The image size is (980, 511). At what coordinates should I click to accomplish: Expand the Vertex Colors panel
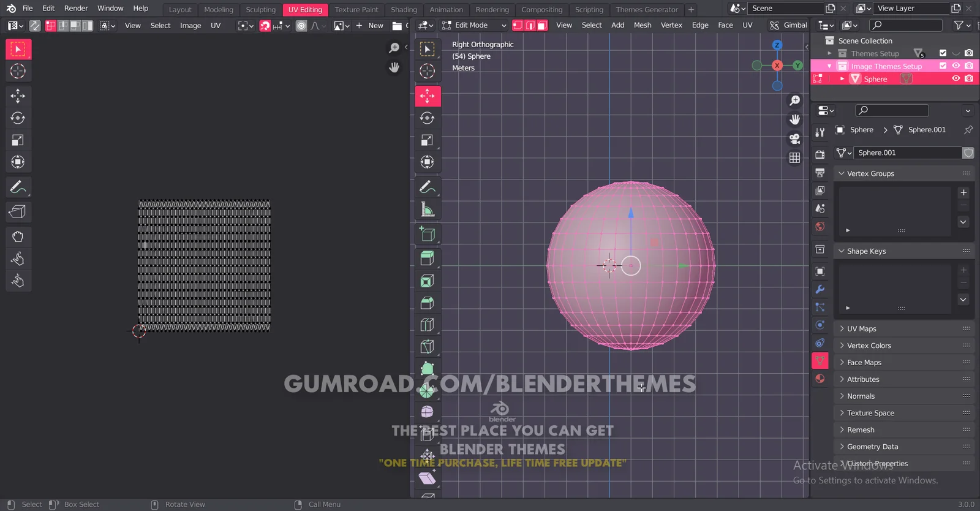pos(842,346)
